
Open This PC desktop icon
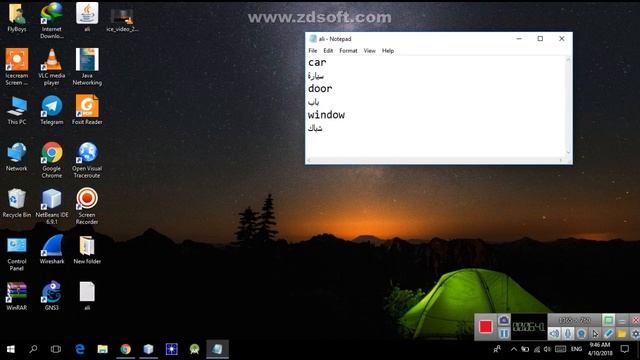(x=17, y=110)
